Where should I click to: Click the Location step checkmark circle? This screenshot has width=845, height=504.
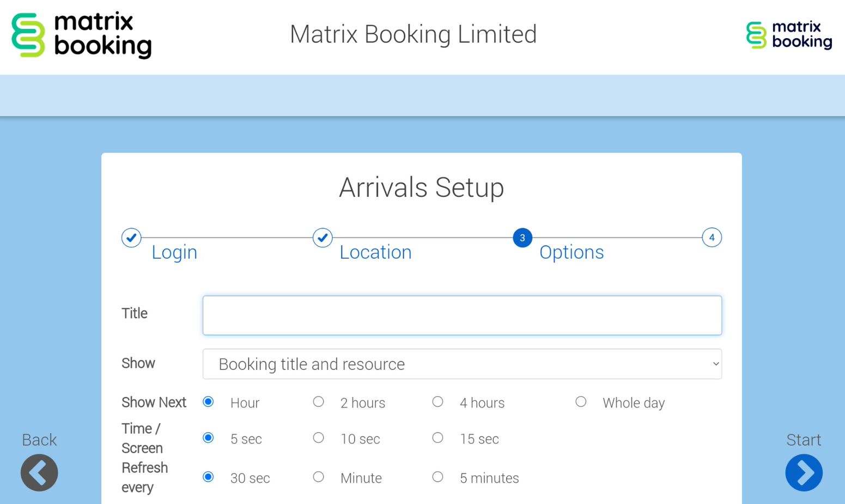coord(323,238)
